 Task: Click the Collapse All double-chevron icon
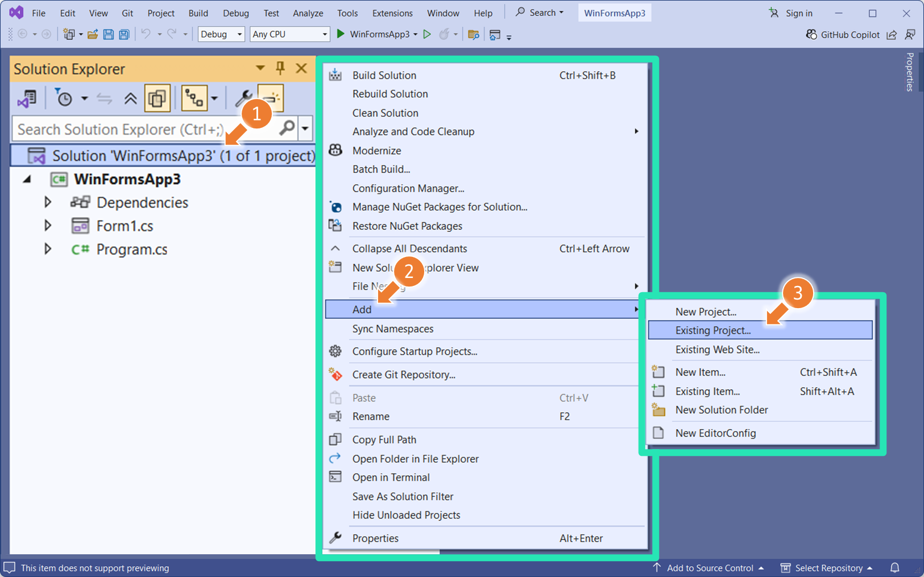[x=130, y=99]
